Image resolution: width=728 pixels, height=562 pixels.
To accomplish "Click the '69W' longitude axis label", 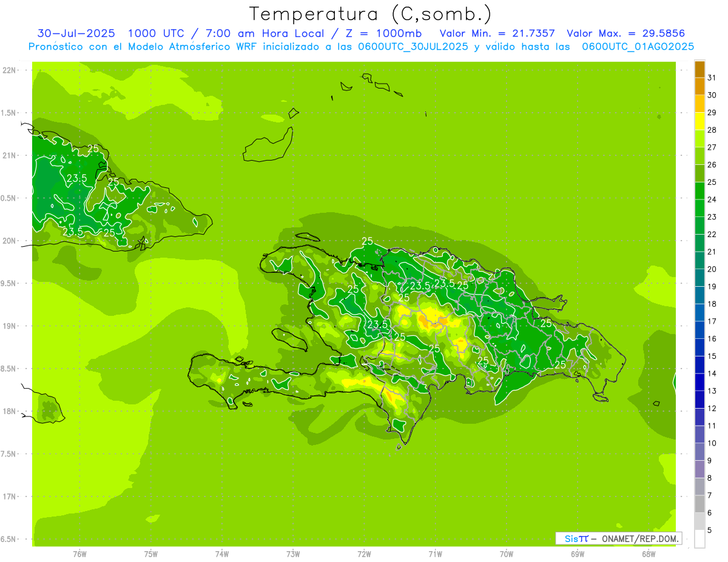I will [x=578, y=554].
